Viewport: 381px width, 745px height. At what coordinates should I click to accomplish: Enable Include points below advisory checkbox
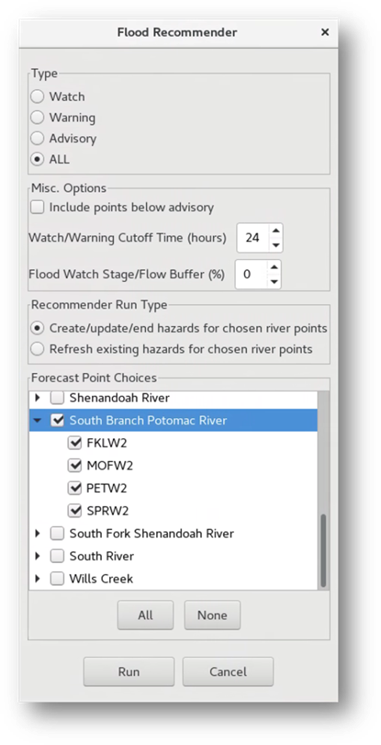coord(37,208)
